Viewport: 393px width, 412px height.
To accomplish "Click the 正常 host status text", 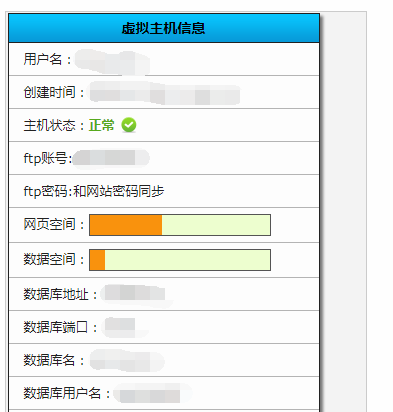I will pyautogui.click(x=102, y=125).
